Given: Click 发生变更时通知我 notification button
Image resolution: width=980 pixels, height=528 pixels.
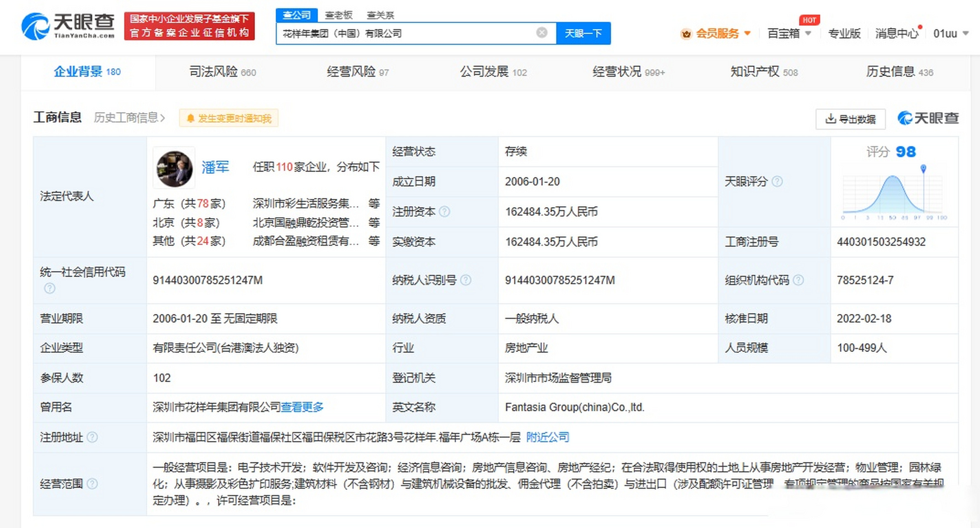Looking at the screenshot, I should pos(229,118).
